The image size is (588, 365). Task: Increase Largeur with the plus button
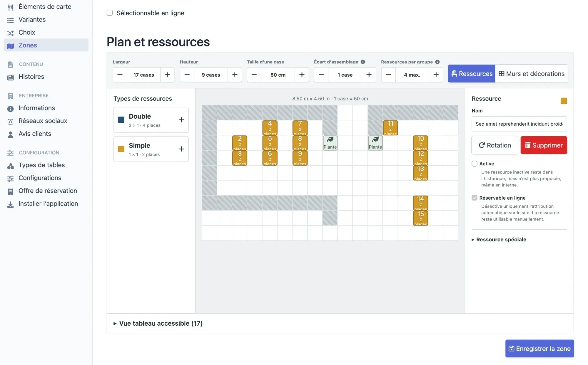pos(168,75)
